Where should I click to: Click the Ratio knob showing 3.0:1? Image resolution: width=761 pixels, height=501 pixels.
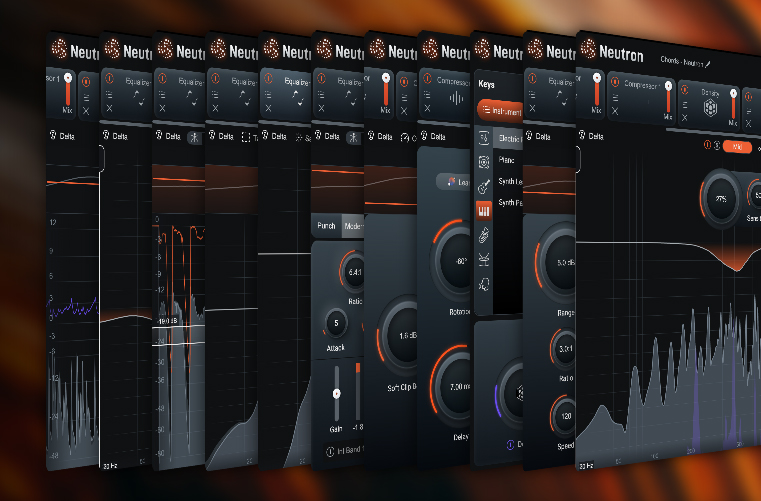[x=563, y=349]
